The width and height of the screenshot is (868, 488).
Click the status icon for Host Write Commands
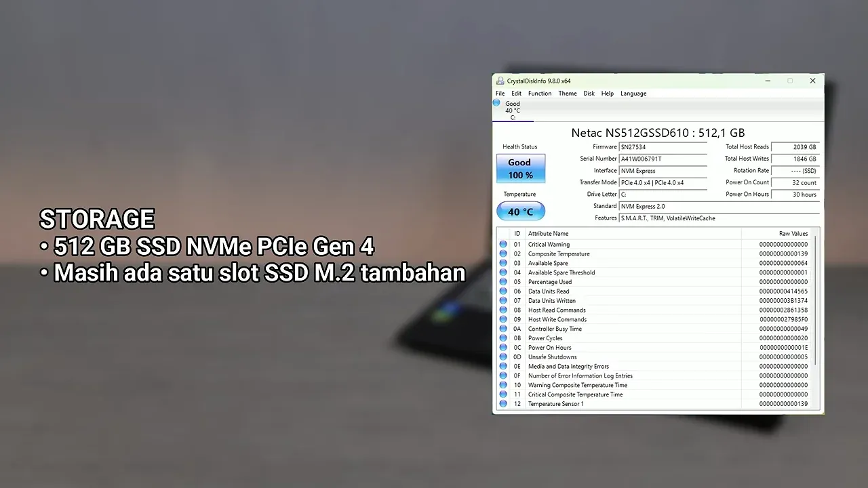click(503, 320)
